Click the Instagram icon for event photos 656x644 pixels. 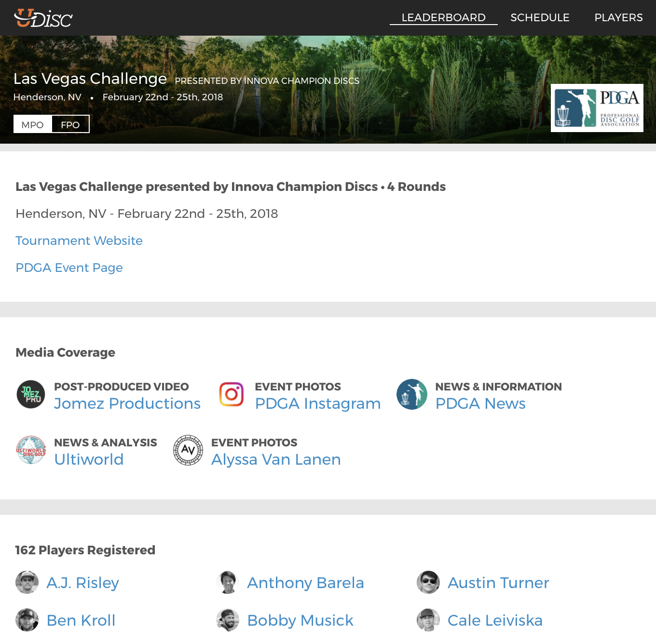coord(231,394)
